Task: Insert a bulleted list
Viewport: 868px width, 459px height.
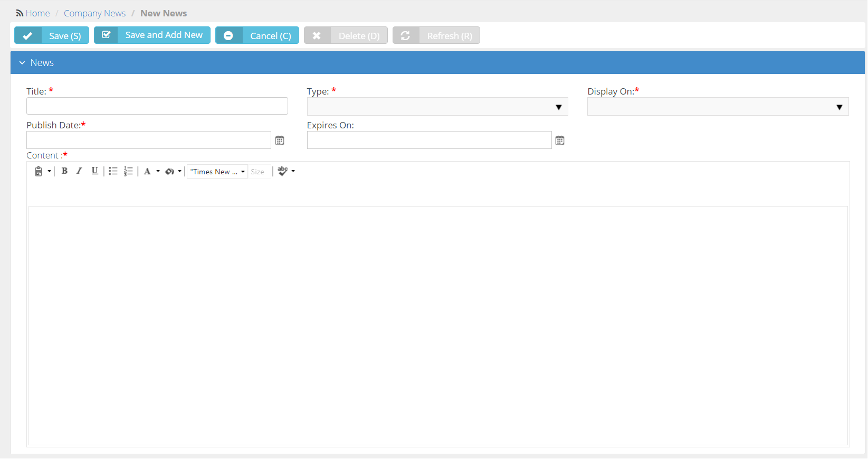Action: click(113, 171)
